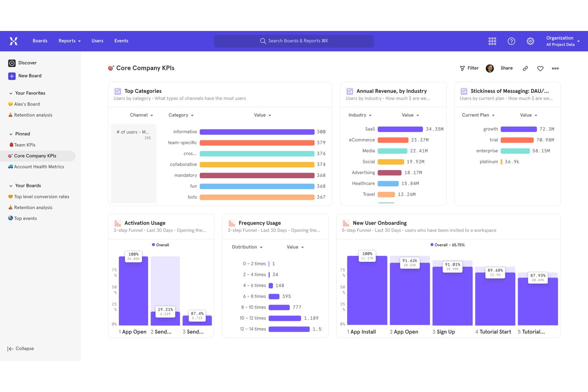Collapse the Pinned section
Screen dimensions: 588x392
[11, 134]
